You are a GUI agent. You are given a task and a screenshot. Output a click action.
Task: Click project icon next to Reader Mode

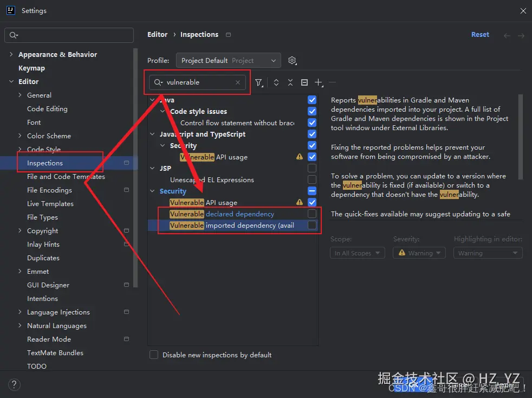tap(127, 339)
